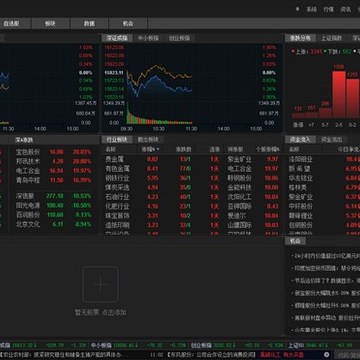Click the small pin icon before 系统

[297, 9]
